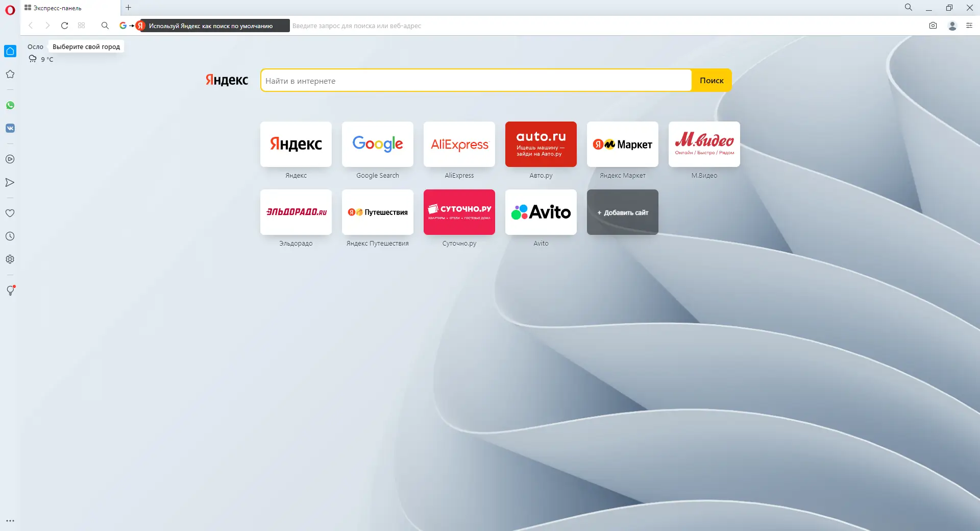Click the 'Авто.ру' caption text
Viewport: 980px width, 531px height.
541,176
